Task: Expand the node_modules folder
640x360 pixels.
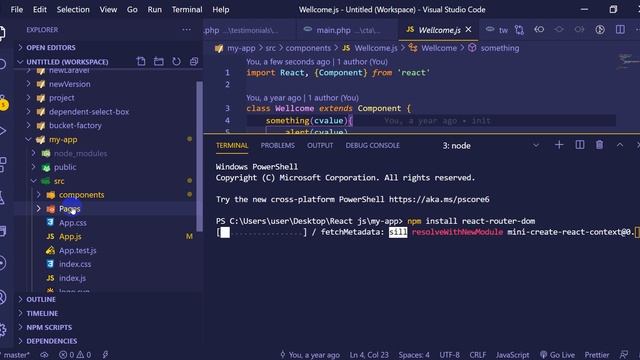Action: (x=80, y=153)
